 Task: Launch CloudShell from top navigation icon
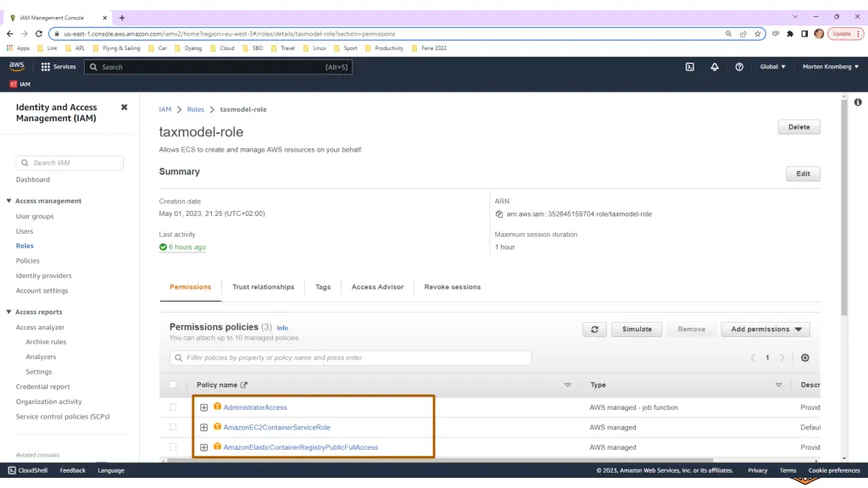690,67
